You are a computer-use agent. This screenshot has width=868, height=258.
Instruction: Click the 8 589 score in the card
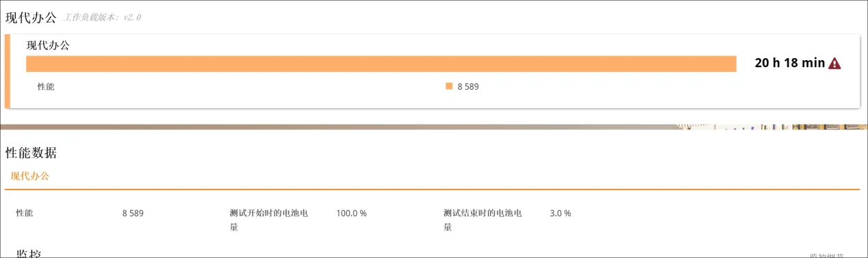468,87
